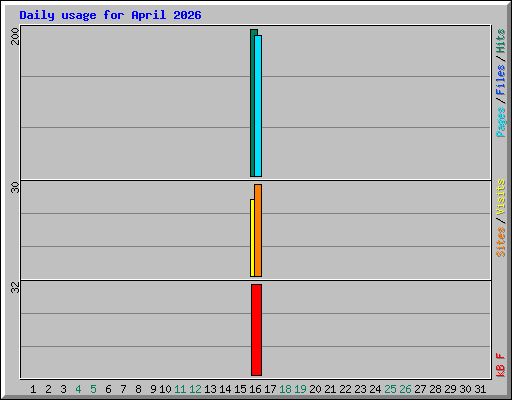Click day 15 on the x-axis
The width and height of the screenshot is (512, 400).
click(x=240, y=389)
